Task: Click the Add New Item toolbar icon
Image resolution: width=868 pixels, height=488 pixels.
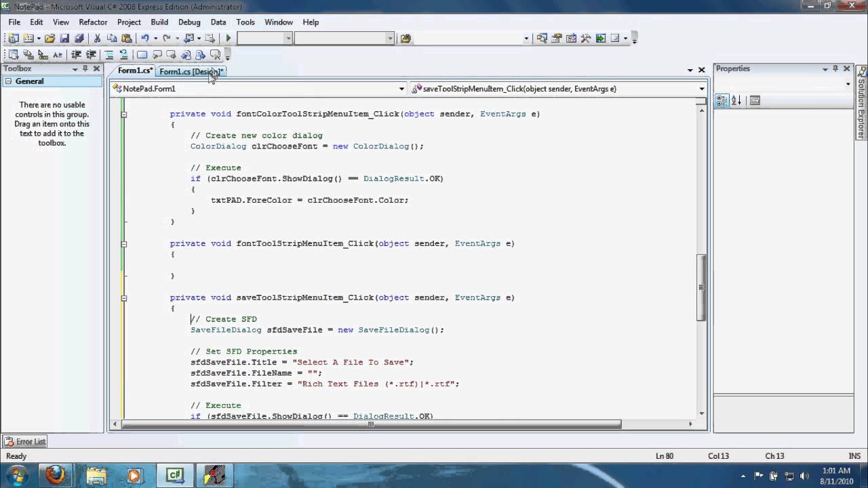Action: (28, 39)
